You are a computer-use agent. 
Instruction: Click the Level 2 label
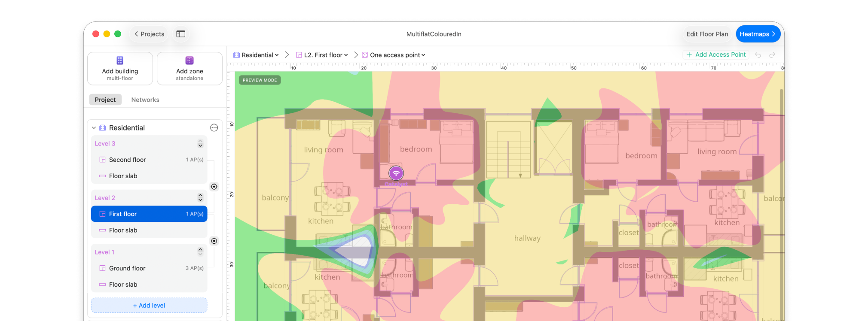pos(105,197)
